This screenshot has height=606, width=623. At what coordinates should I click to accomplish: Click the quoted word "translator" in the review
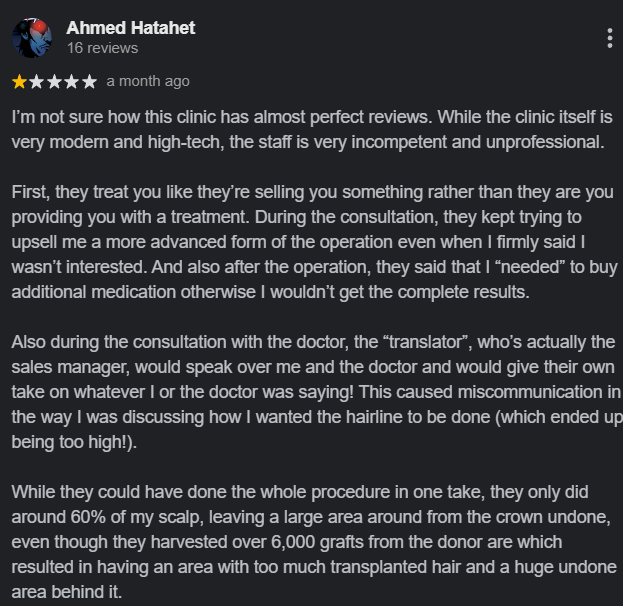425,342
